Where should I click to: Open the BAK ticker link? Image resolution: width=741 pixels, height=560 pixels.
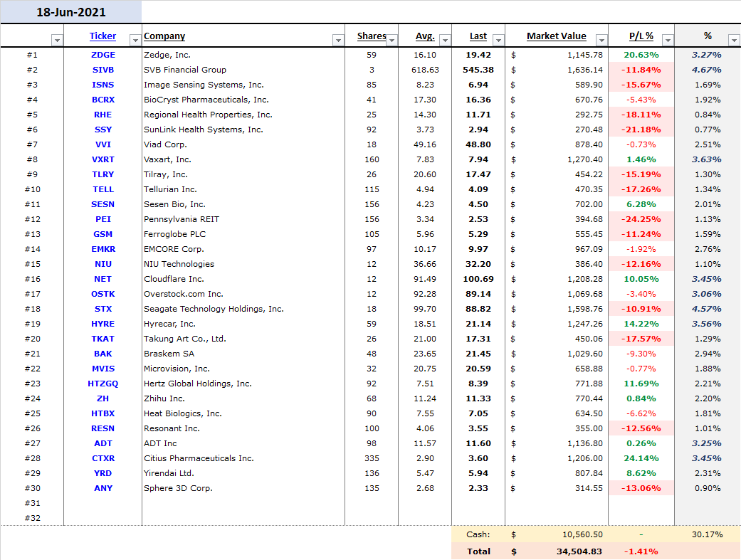tap(103, 354)
